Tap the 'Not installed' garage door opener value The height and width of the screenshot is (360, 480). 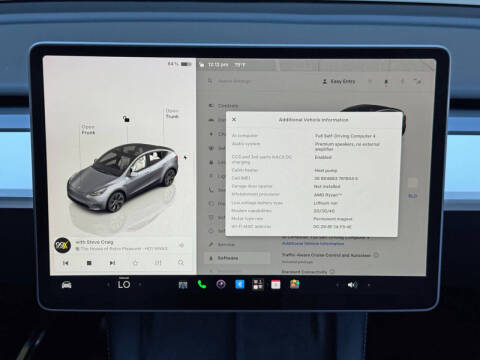click(x=327, y=186)
